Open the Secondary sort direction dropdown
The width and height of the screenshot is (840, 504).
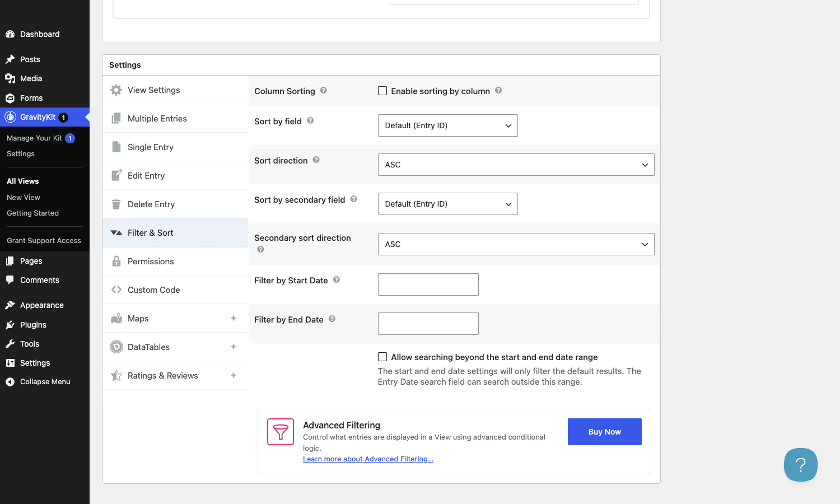point(516,244)
